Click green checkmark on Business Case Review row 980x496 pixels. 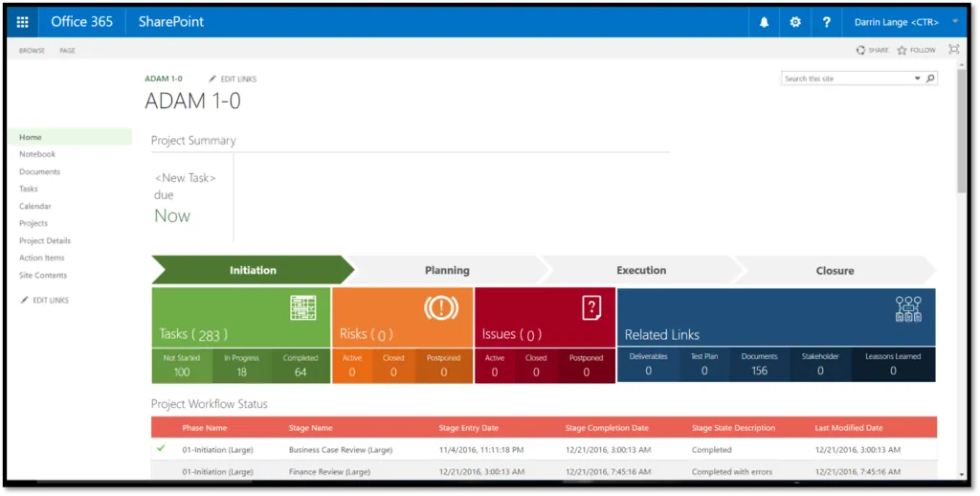(x=161, y=448)
